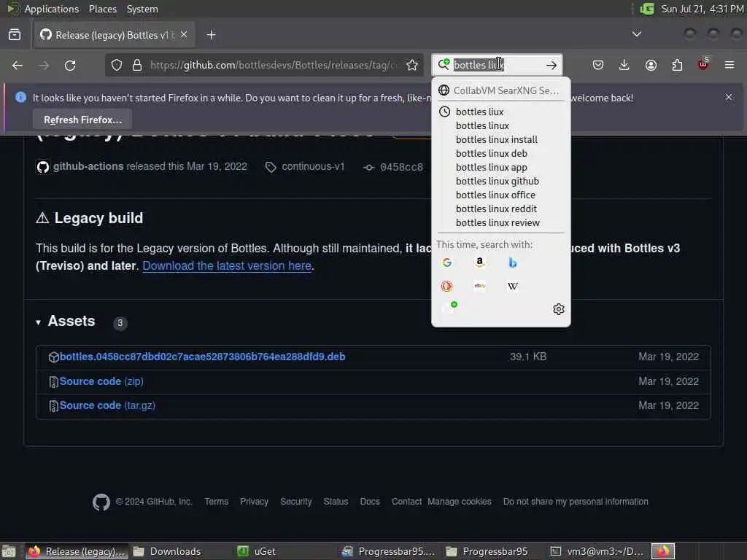Click the search bar magnifier icon
Image resolution: width=747 pixels, height=560 pixels.
[444, 64]
